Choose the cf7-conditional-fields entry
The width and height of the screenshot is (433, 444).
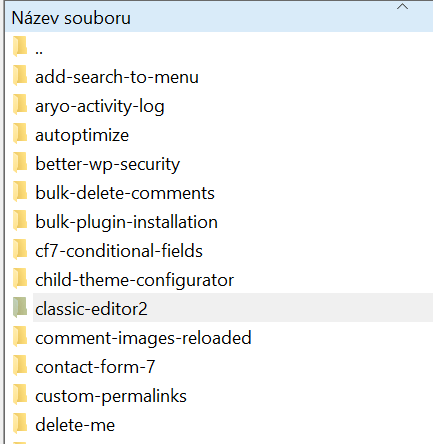pos(119,251)
